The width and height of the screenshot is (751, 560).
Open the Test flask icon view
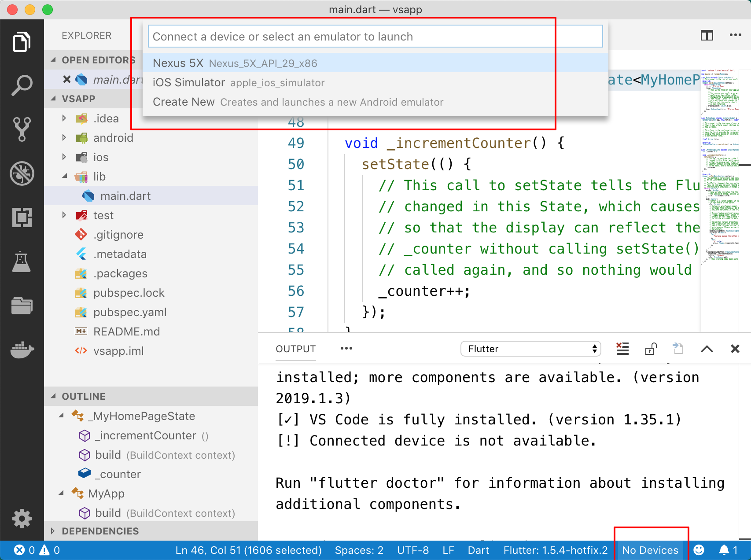tap(22, 262)
